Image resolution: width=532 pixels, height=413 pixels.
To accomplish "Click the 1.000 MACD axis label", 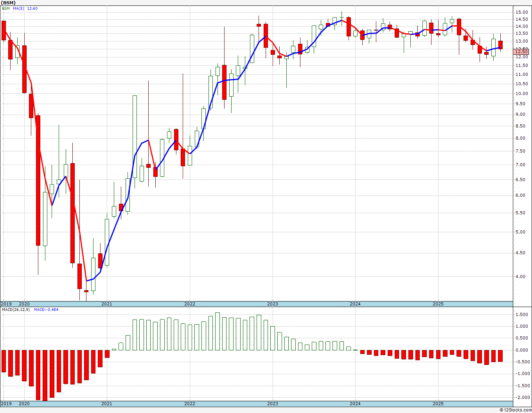I will (x=522, y=326).
